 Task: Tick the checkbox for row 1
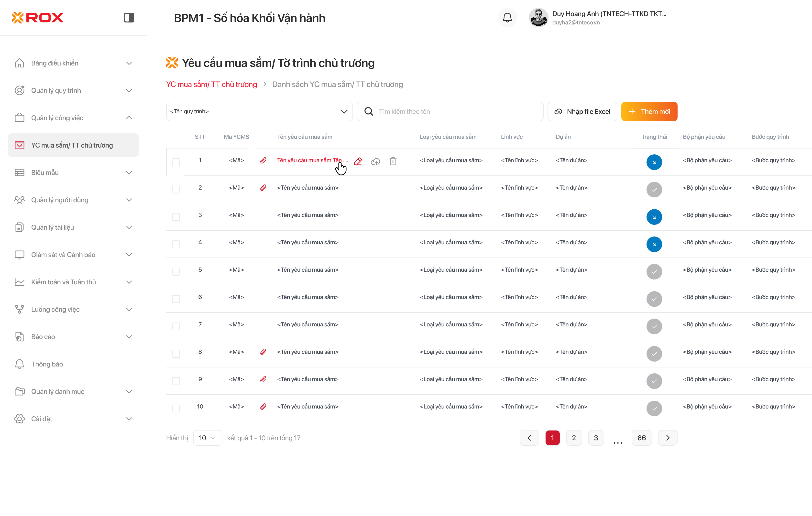[x=176, y=162]
